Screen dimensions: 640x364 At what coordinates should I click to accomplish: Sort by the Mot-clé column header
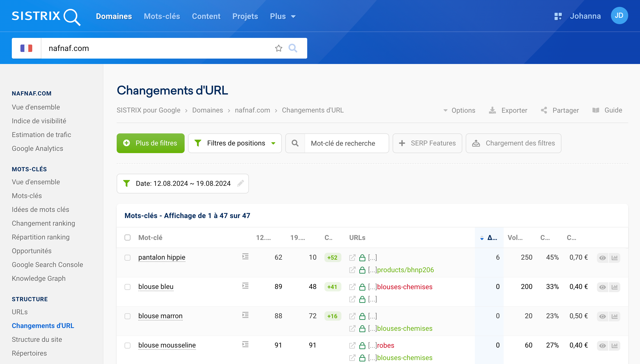coord(150,237)
